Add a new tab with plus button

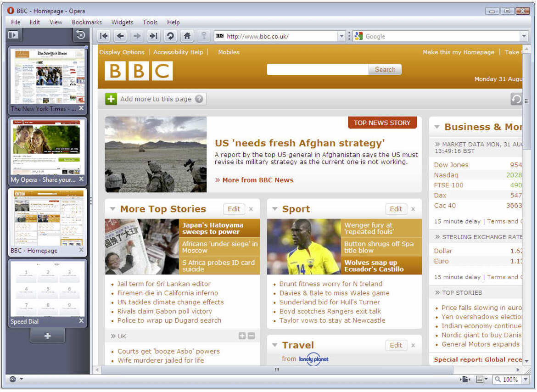tap(47, 336)
